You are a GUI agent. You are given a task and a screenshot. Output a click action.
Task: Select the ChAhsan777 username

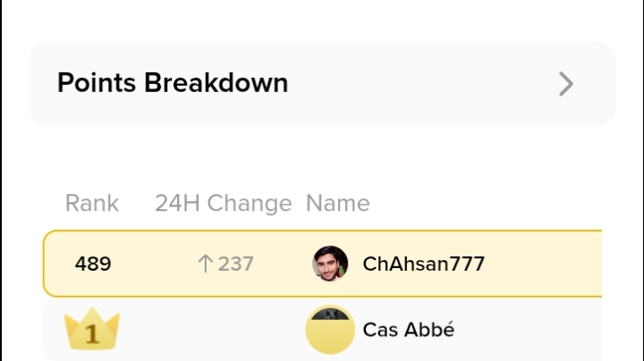point(423,264)
